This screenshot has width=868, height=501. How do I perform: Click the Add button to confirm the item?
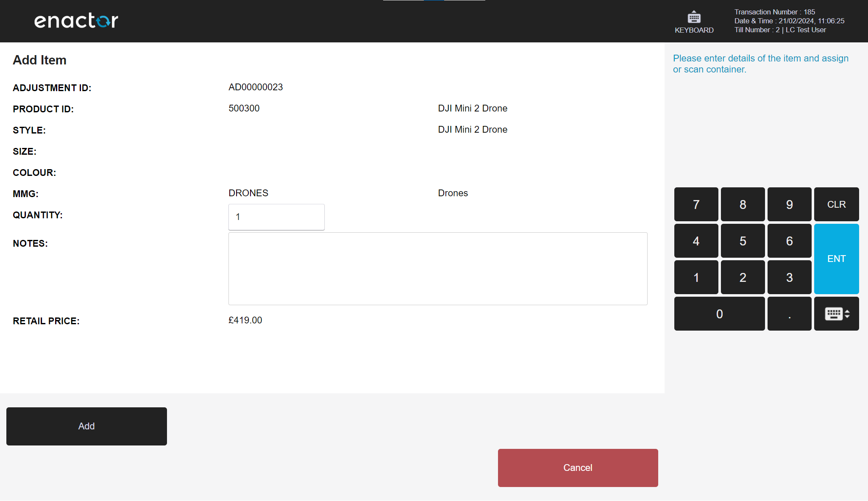(86, 426)
